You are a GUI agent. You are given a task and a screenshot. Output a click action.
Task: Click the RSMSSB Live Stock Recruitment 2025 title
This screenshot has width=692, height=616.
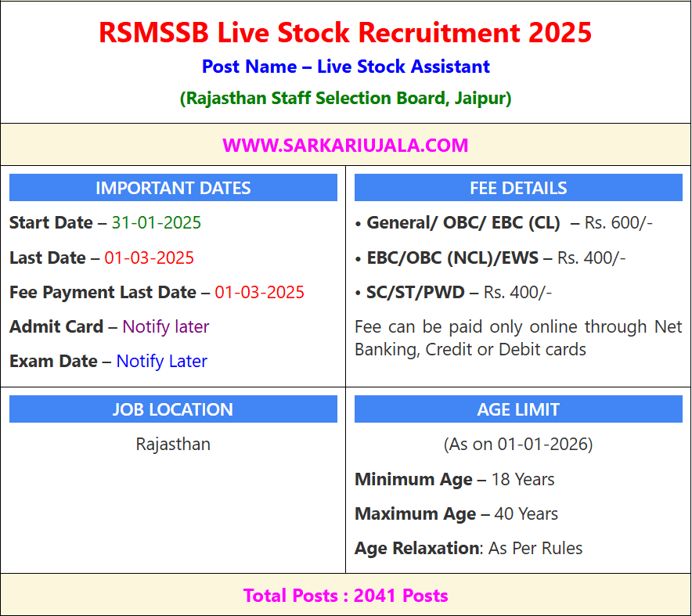345,33
